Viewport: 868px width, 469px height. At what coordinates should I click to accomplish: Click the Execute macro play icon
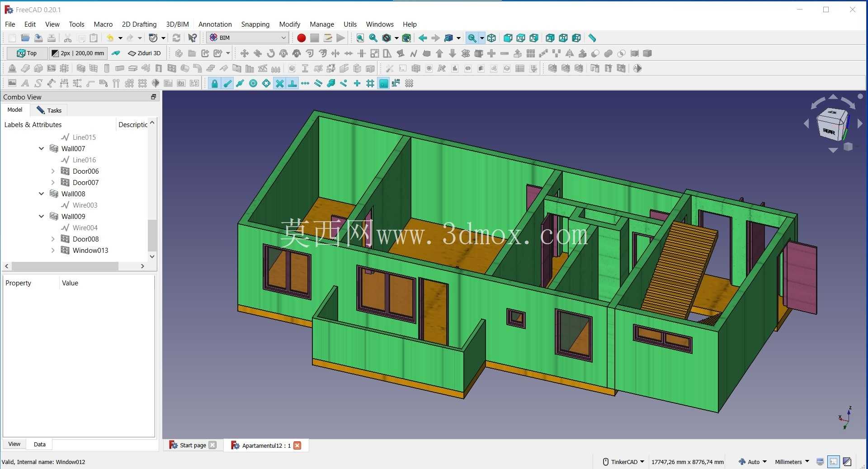coord(341,38)
